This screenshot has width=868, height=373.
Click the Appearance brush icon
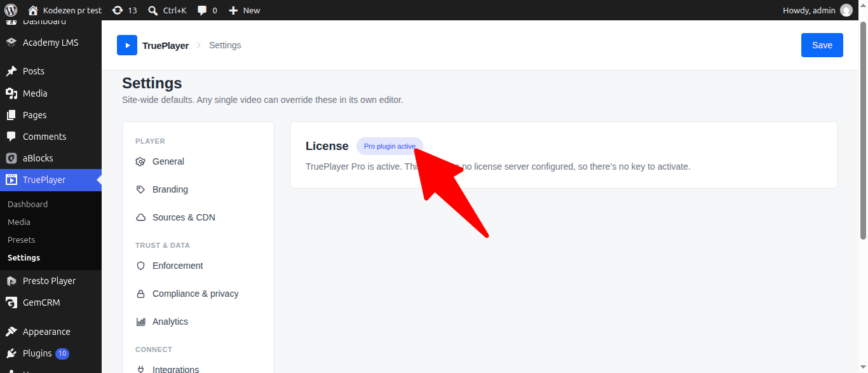click(11, 332)
